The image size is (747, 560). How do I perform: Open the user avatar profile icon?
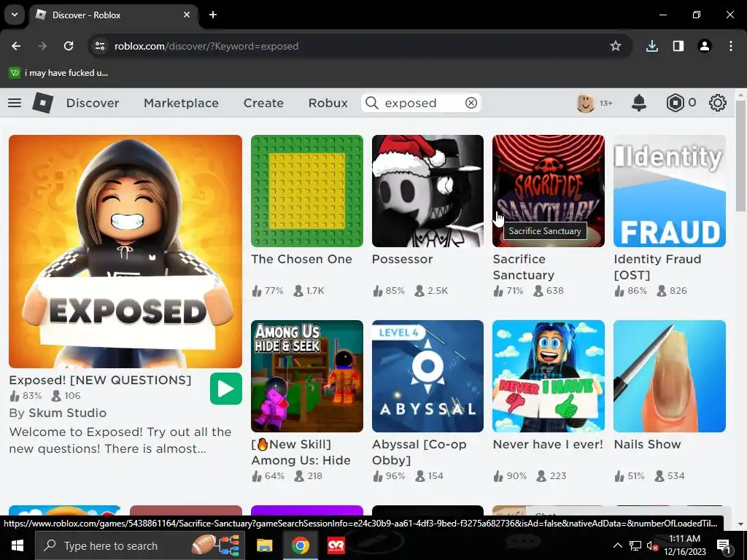(x=586, y=103)
